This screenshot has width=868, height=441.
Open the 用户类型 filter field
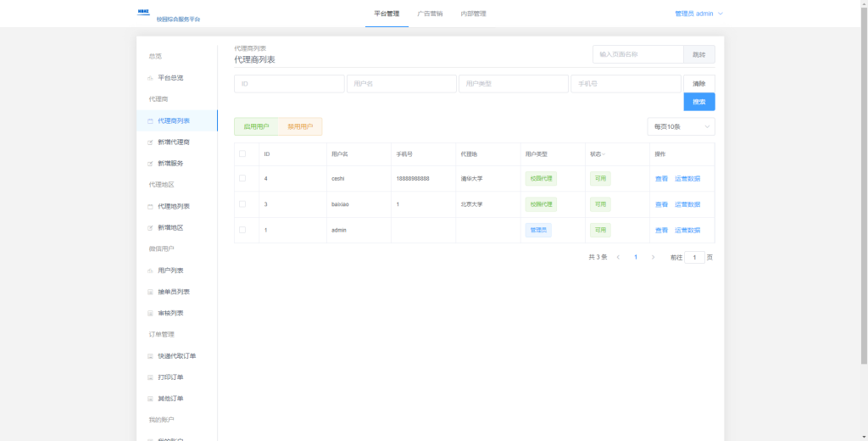(x=514, y=84)
